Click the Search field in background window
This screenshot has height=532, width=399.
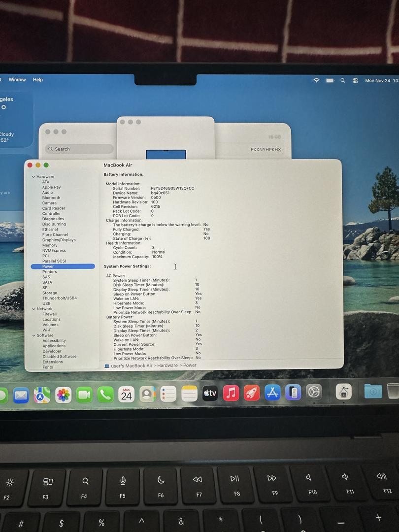[x=81, y=149]
